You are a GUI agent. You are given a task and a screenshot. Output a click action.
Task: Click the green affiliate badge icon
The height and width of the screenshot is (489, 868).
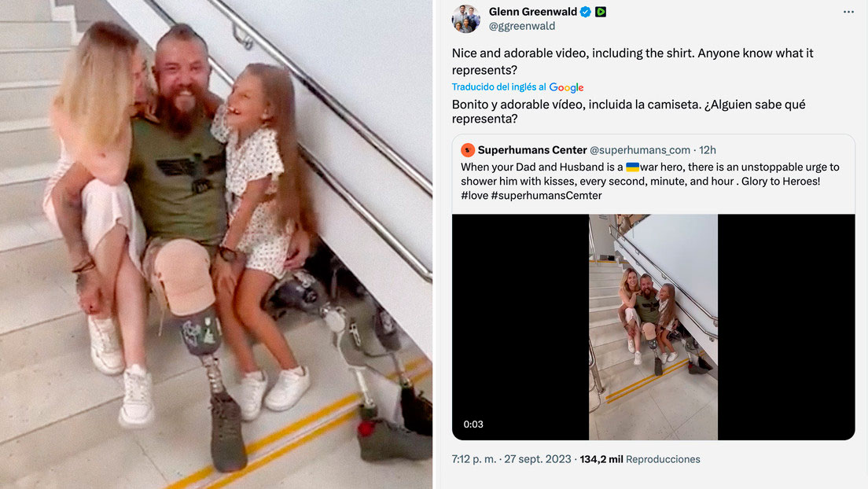point(601,12)
